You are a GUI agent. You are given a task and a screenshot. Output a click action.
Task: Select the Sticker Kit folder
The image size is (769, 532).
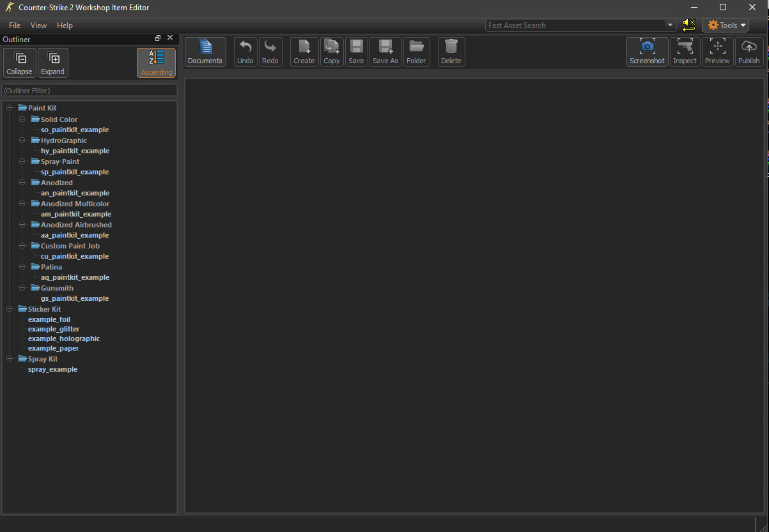pos(39,309)
